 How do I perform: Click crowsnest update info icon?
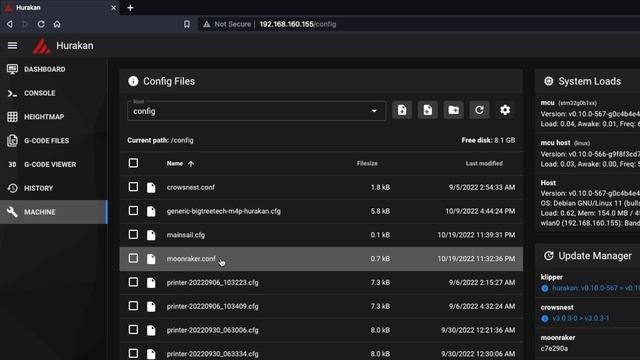coord(544,318)
